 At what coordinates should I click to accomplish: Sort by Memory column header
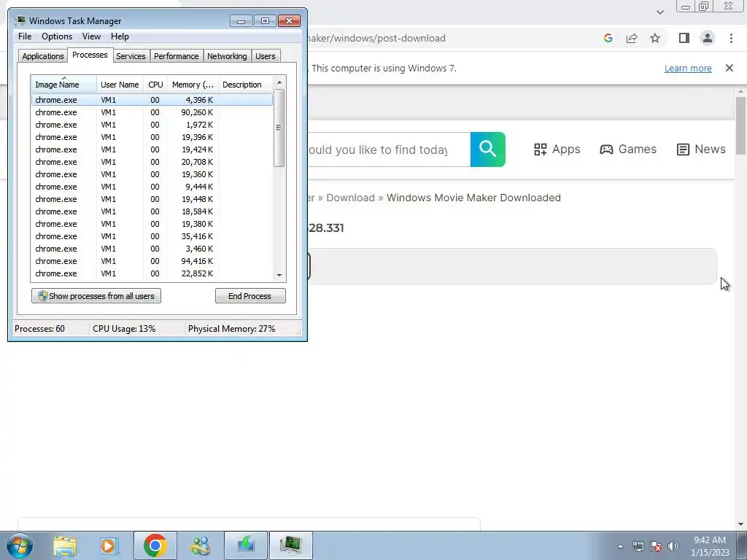click(x=193, y=85)
